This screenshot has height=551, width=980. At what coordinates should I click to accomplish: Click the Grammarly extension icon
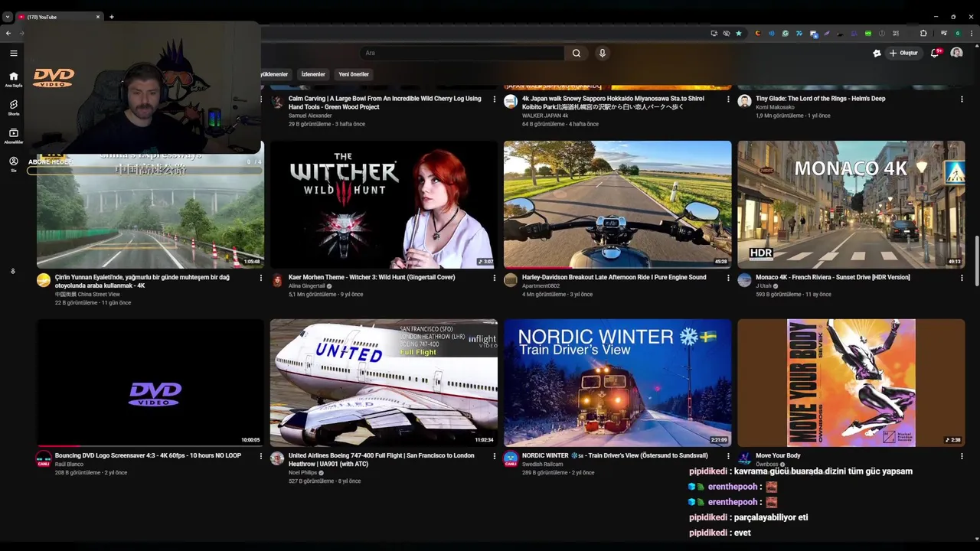coord(786,33)
